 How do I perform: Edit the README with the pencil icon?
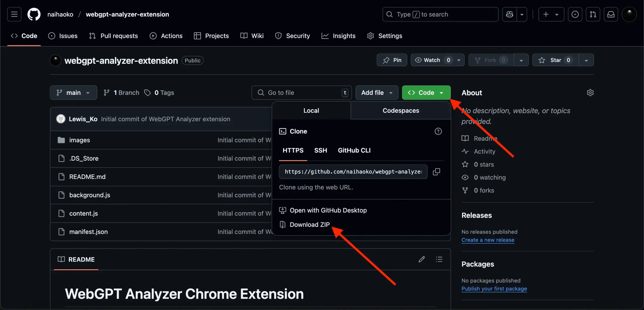[x=422, y=259]
